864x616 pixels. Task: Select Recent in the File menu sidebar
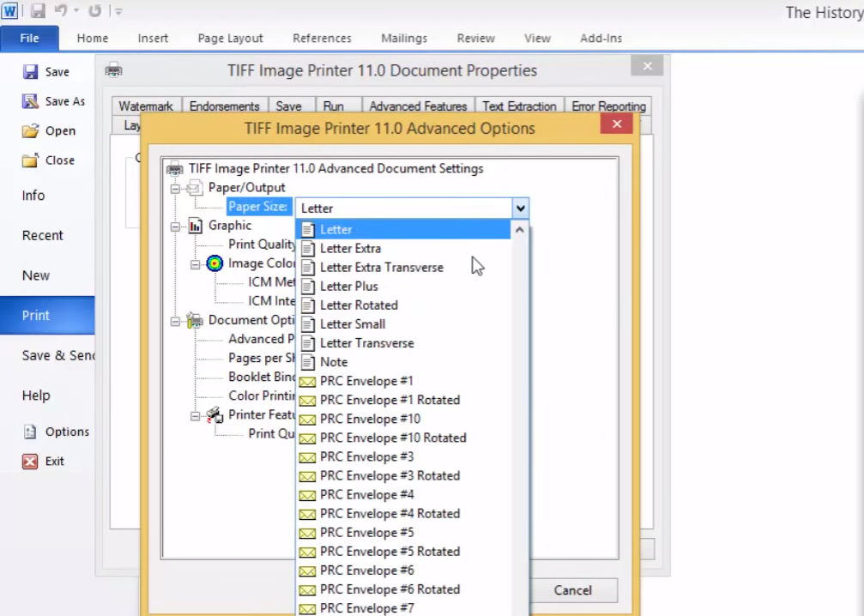(x=43, y=235)
